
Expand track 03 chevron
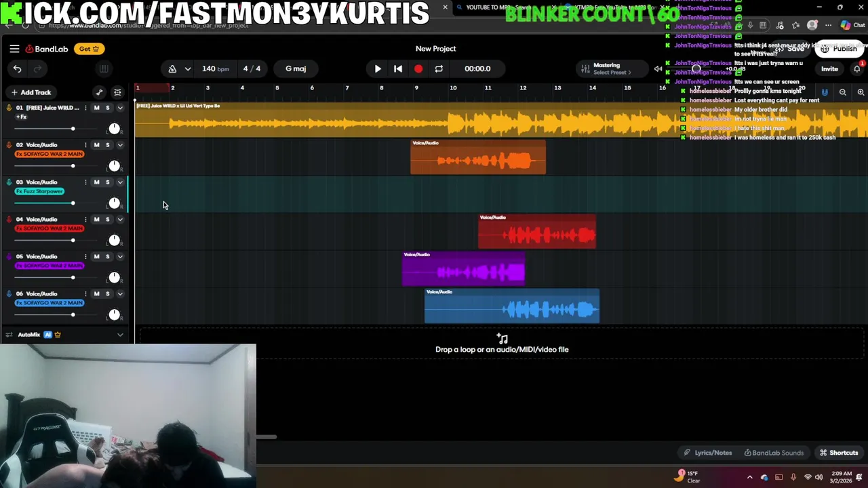120,182
